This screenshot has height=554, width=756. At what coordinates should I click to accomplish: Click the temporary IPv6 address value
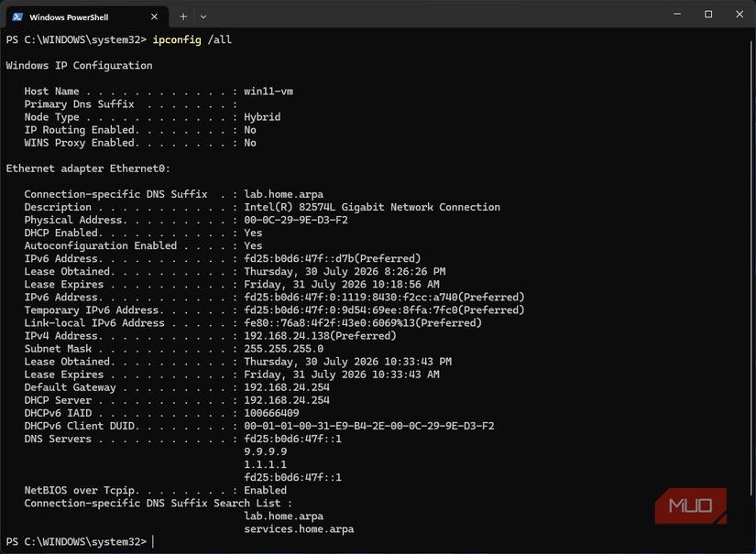[x=384, y=310]
